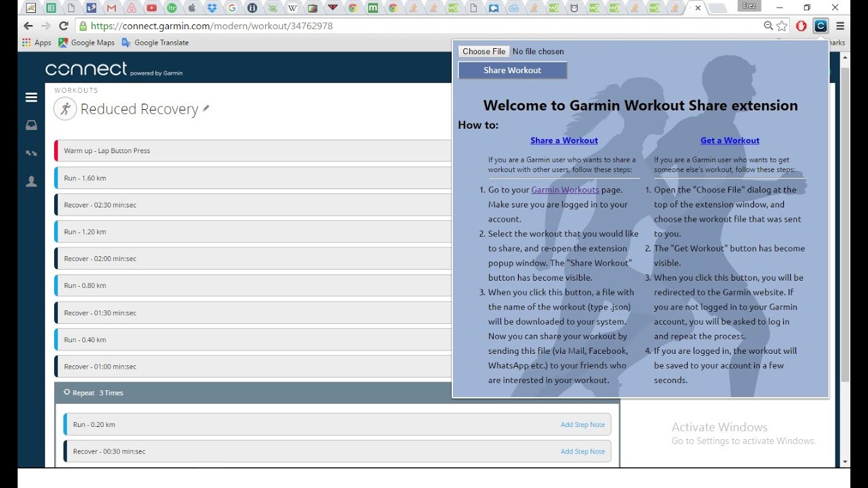This screenshot has width=868, height=488.
Task: Click the page vertical scrollbar
Action: (844, 224)
